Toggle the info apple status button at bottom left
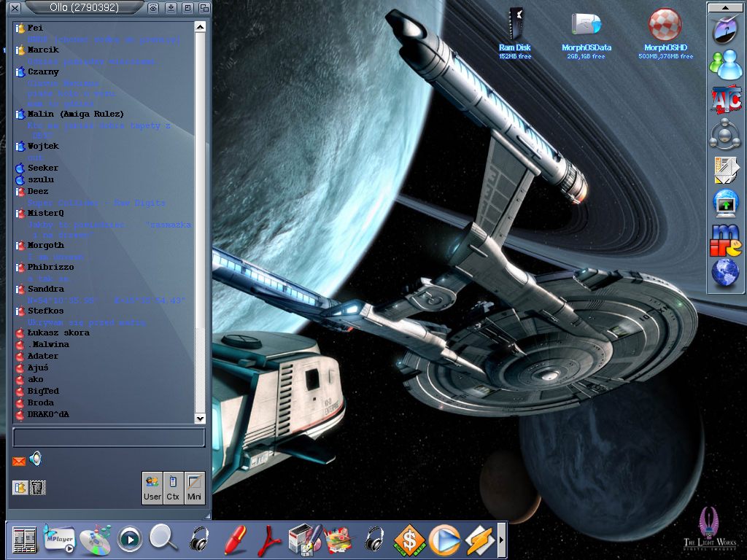The image size is (747, 560). pos(20,488)
